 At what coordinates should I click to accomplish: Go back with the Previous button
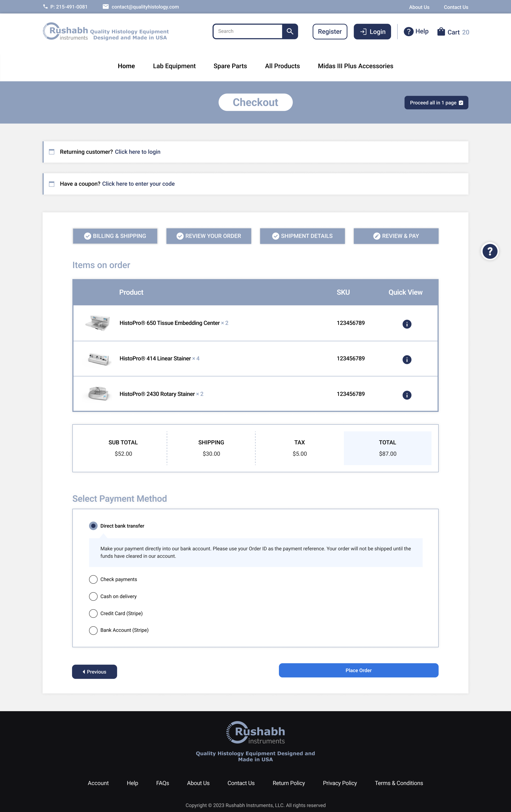(x=94, y=672)
